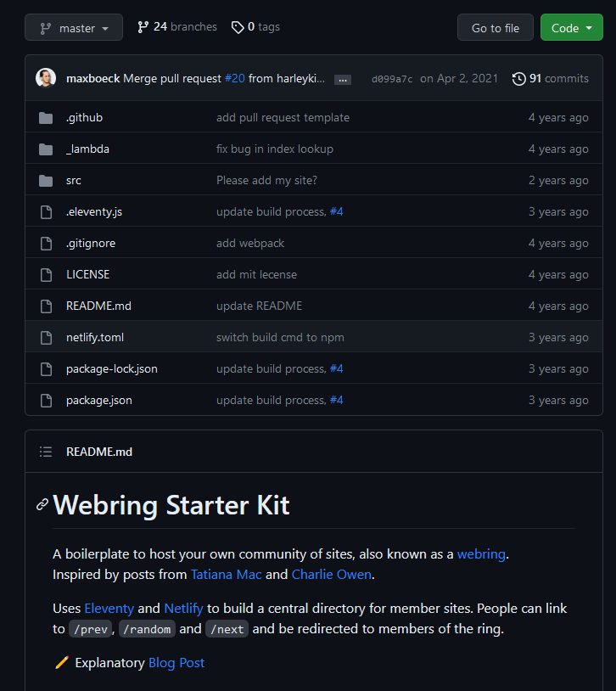Click the tags icon

tap(238, 27)
